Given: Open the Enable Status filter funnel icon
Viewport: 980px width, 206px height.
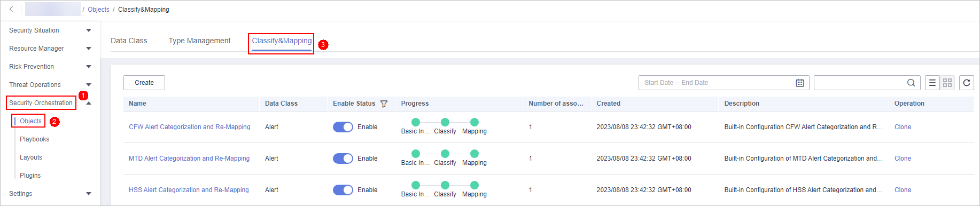Looking at the screenshot, I should [x=384, y=104].
